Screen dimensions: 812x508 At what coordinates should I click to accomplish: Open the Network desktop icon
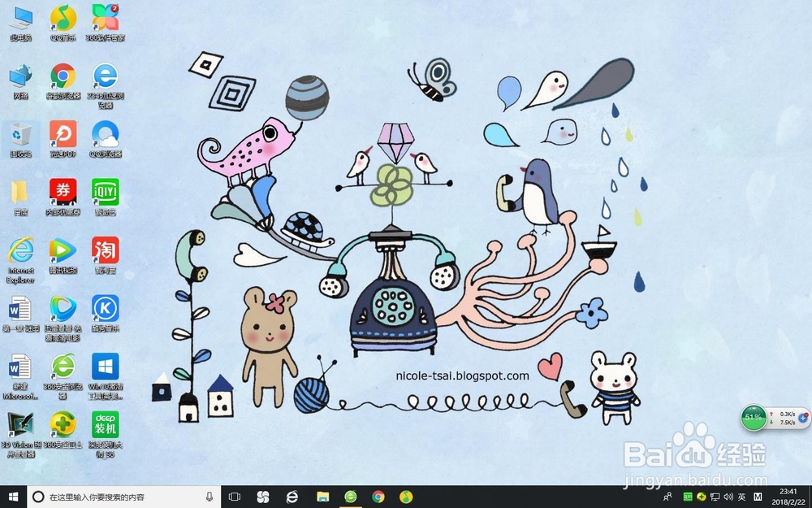21,82
